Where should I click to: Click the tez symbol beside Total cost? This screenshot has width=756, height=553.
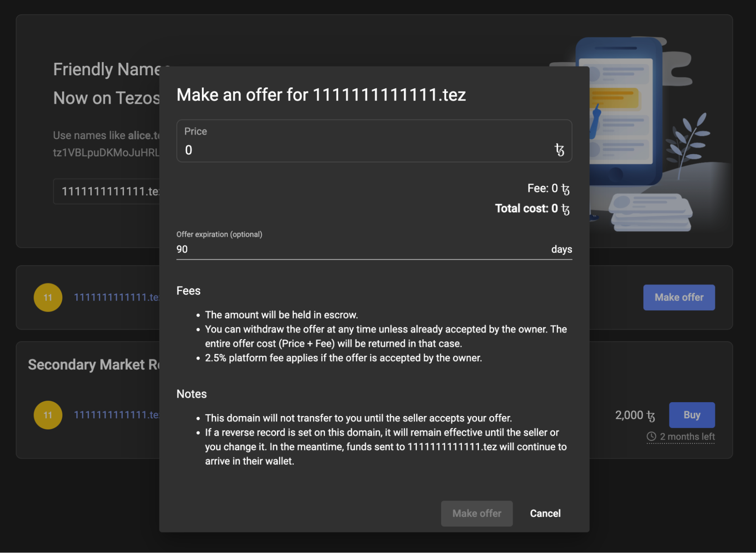pos(565,209)
